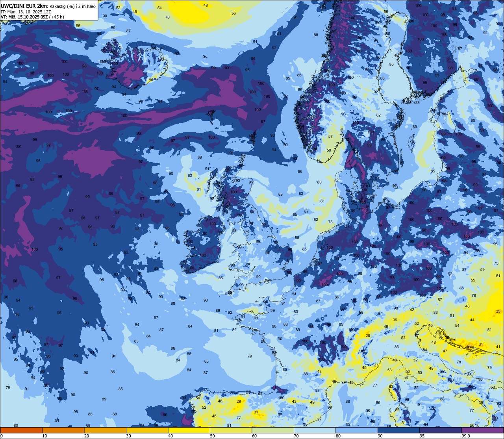The width and height of the screenshot is (504, 439).
Task: Click the 'VT: Mið. 15.10.2025 09Z (+45 h)' line
Action: pos(32,17)
